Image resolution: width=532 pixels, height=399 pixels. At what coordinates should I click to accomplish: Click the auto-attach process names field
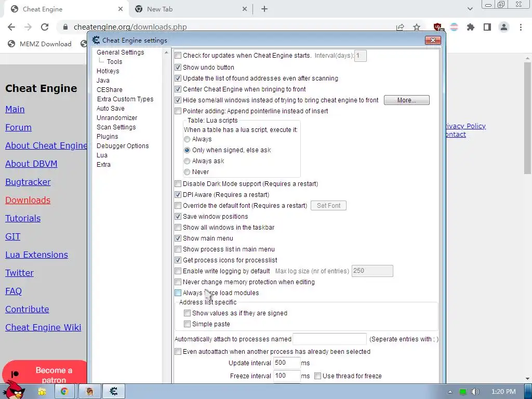coord(329,339)
